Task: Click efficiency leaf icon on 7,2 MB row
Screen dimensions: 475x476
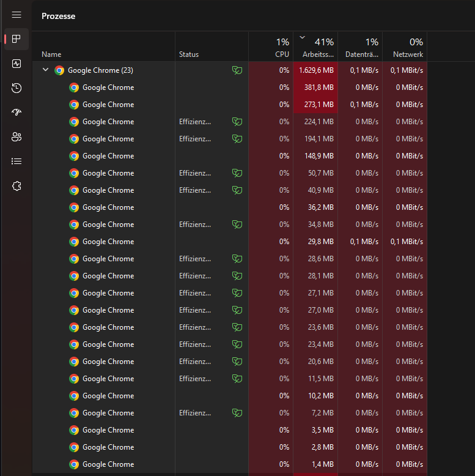Action: click(237, 413)
